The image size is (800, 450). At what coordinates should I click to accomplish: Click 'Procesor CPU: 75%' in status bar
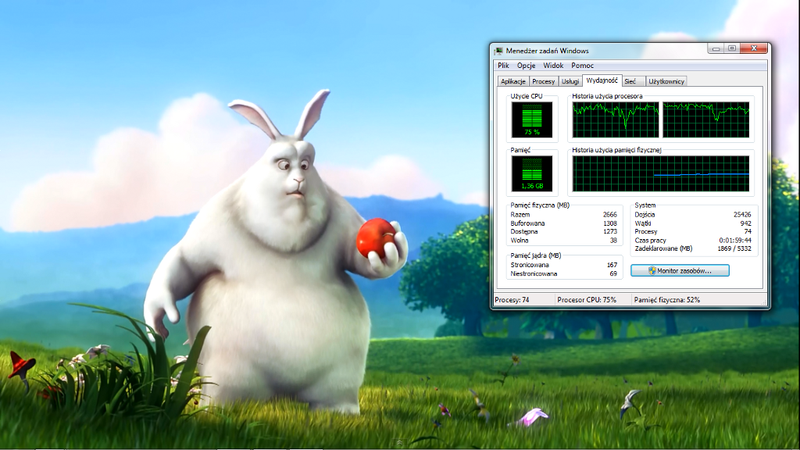(x=587, y=300)
